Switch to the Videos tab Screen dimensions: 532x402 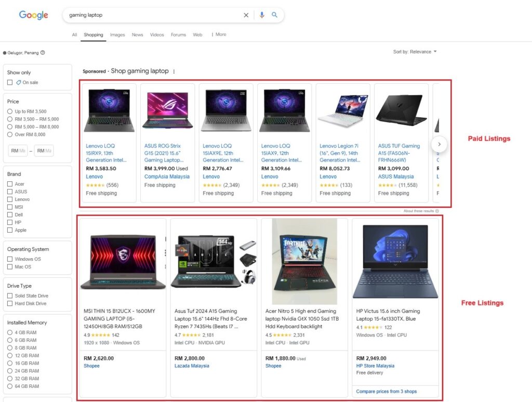[157, 34]
